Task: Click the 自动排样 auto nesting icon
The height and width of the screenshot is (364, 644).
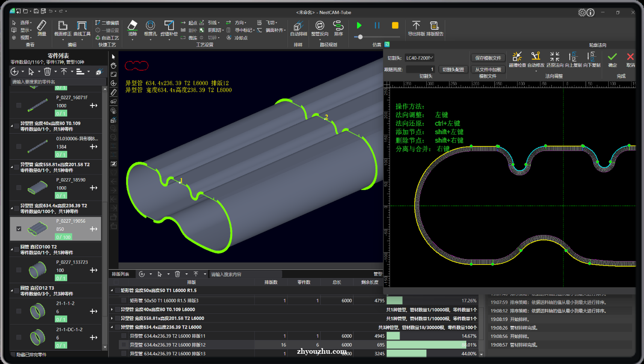Action: [299, 28]
